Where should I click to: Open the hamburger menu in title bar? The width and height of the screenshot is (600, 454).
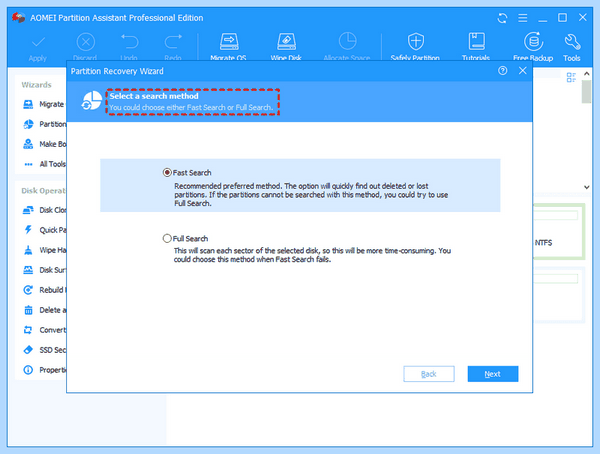pyautogui.click(x=523, y=18)
